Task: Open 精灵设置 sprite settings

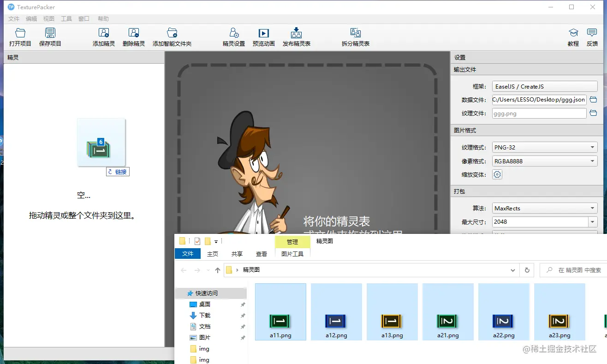Action: click(234, 37)
